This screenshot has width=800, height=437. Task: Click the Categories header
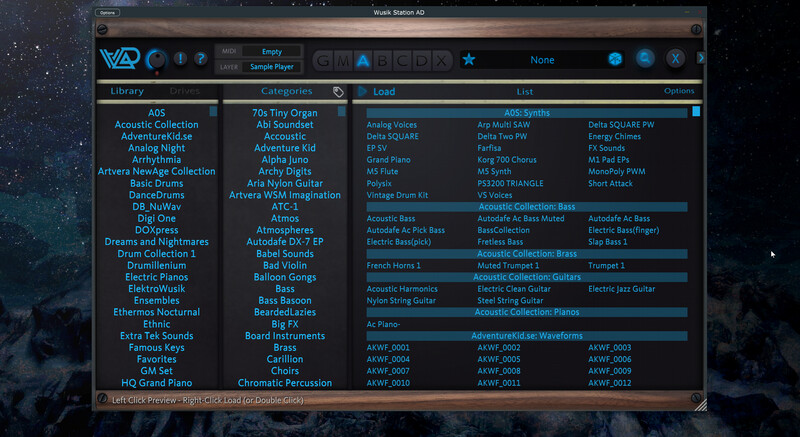[286, 91]
